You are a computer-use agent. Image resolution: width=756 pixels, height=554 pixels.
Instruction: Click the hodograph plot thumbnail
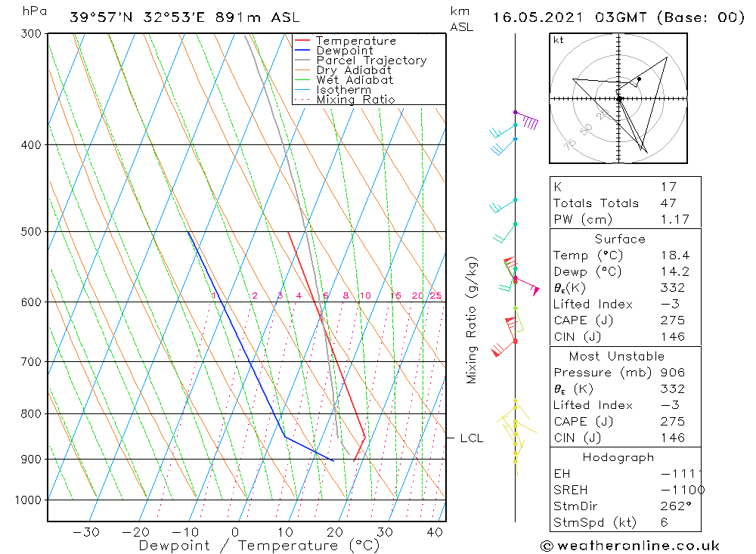click(618, 98)
